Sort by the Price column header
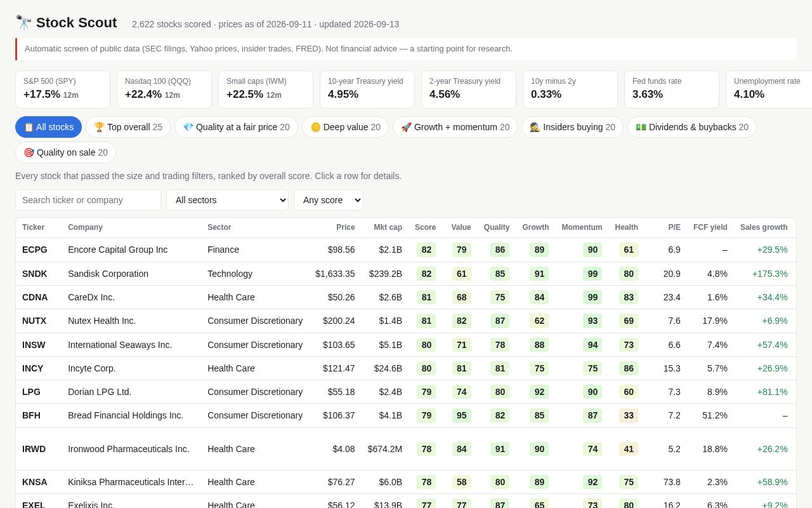812x508 pixels. [346, 227]
